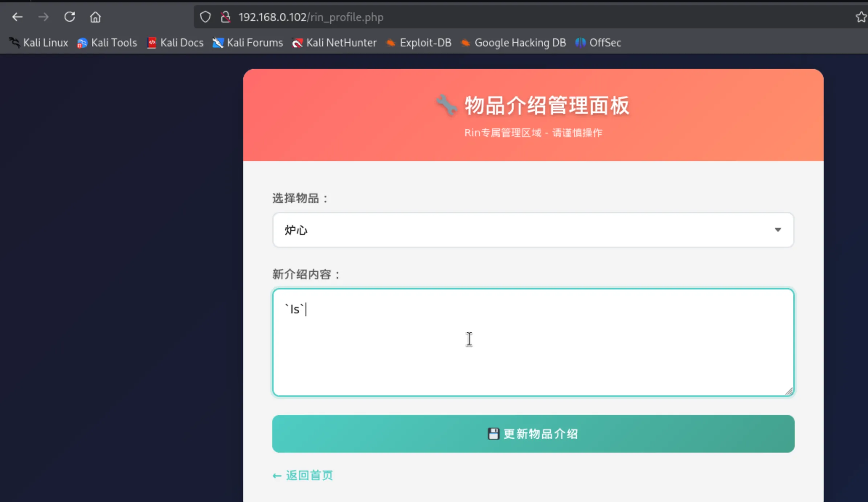The width and height of the screenshot is (868, 502).
Task: Open the Exploit-DB bookmark
Action: pos(418,43)
